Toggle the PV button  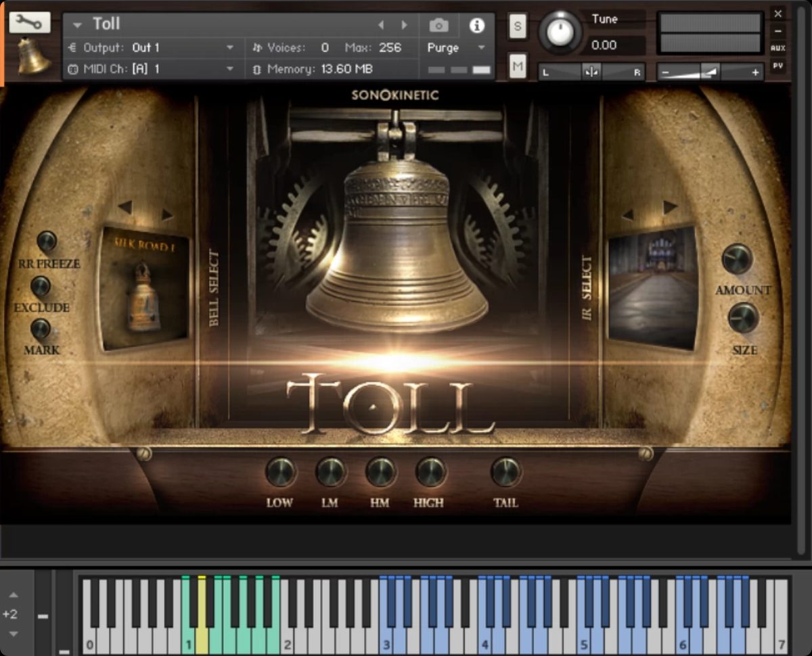point(778,66)
